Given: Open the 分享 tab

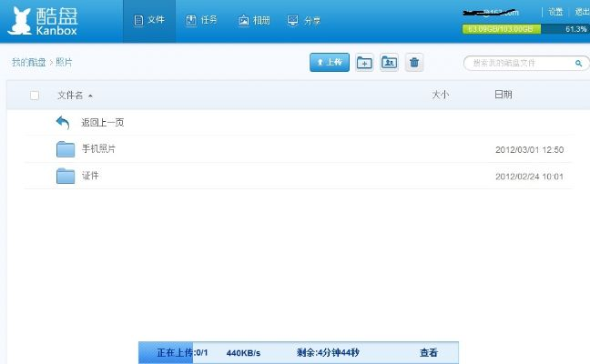Looking at the screenshot, I should pos(304,20).
